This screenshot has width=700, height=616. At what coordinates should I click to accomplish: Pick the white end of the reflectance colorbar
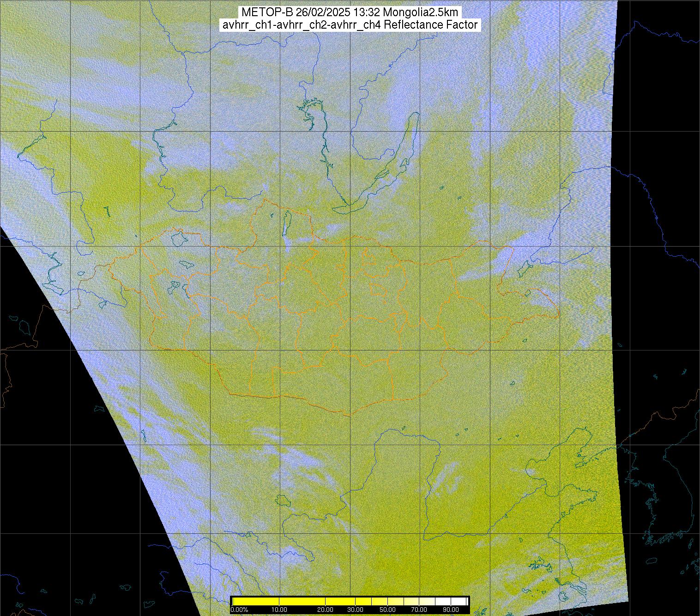(x=459, y=601)
